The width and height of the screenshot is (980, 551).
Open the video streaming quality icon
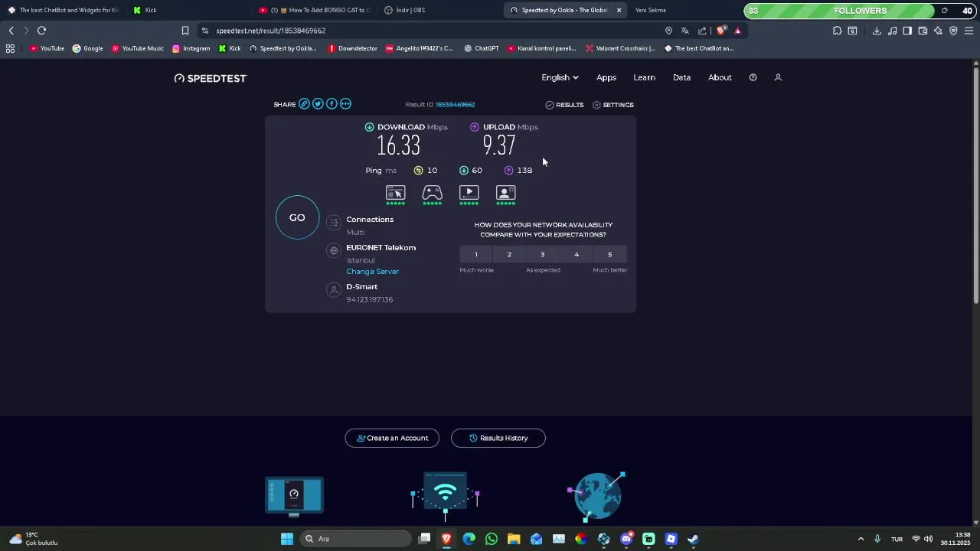(x=469, y=193)
